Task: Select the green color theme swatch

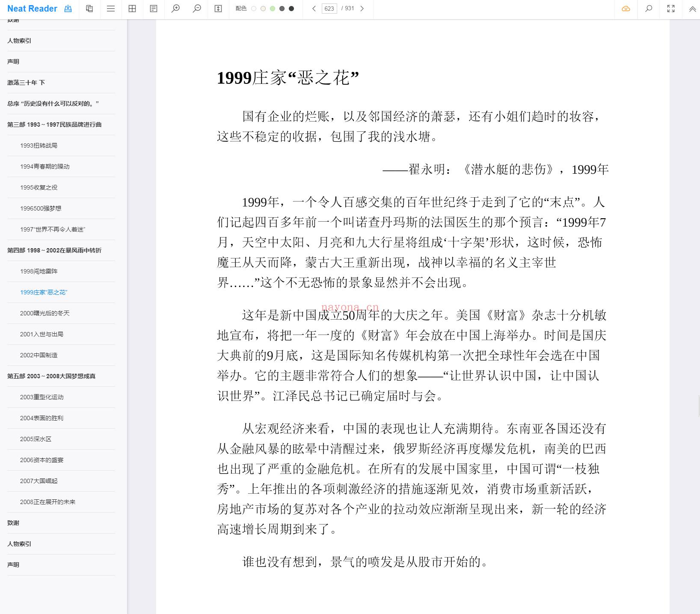Action: pyautogui.click(x=273, y=9)
